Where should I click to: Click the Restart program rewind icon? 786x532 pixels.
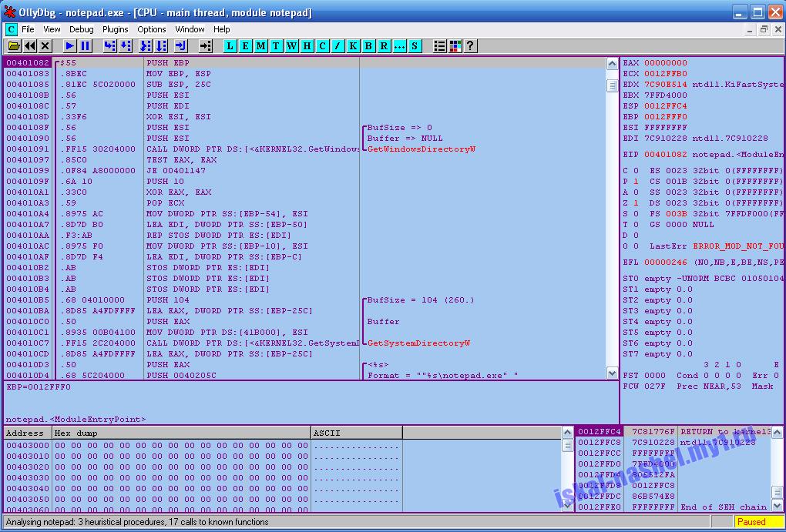coord(30,46)
